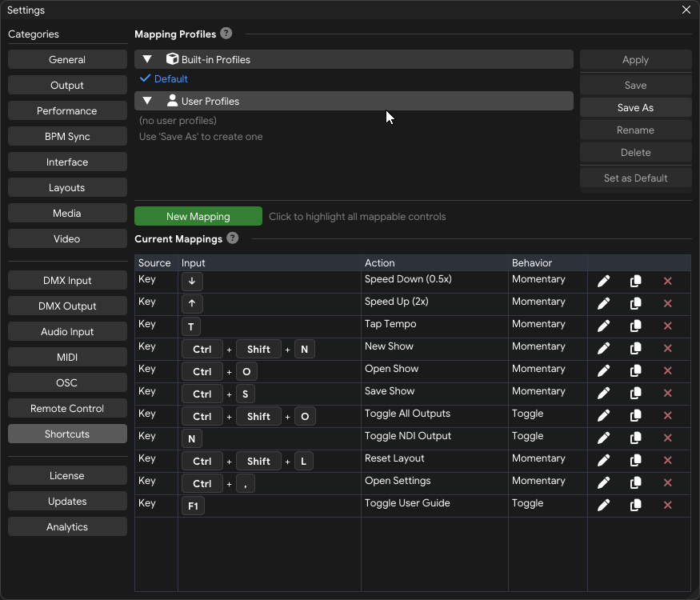Open the Analytics category

(67, 526)
